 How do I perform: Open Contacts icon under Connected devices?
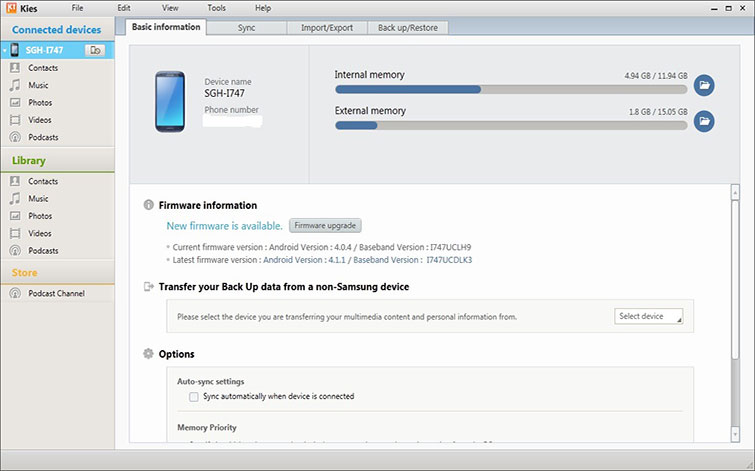pyautogui.click(x=15, y=68)
